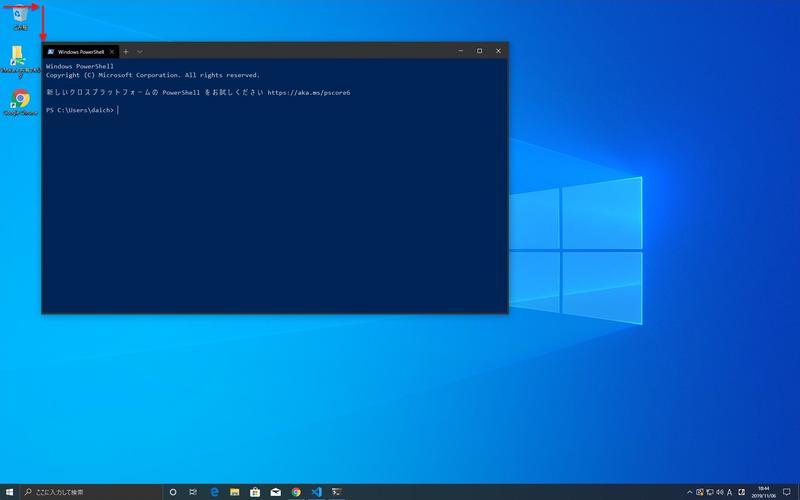Switch to Google Chrome on the taskbar
800x500 pixels.
[296, 492]
